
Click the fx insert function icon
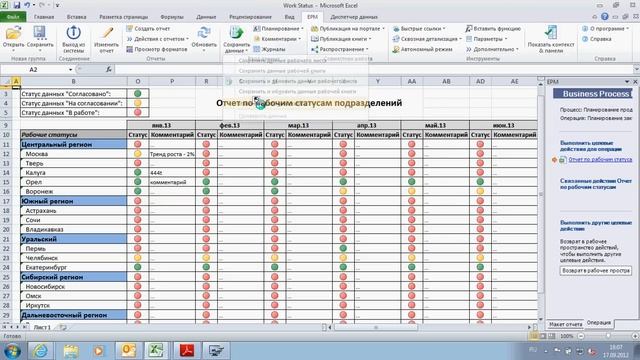pyautogui.click(x=109, y=69)
